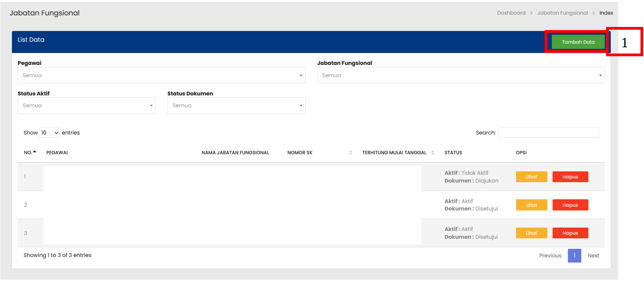Click Lihat for row 1
Screen dimensions: 644x284
pos(531,177)
